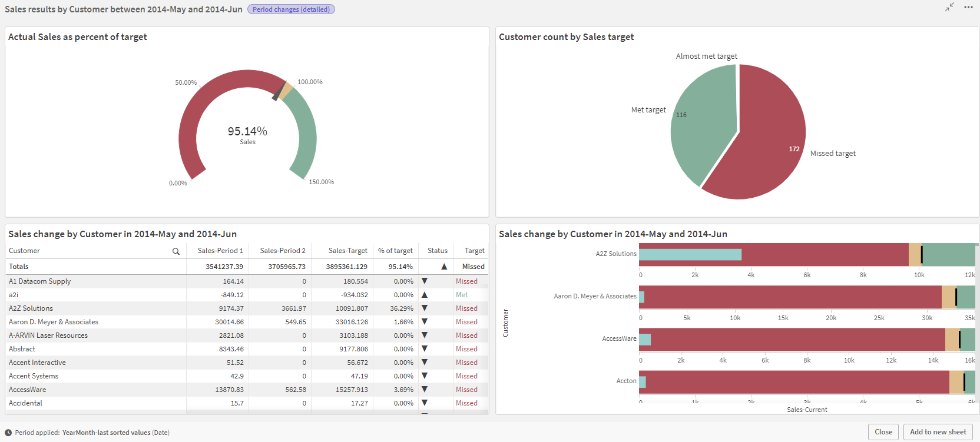Screen dimensions: 980x442
Task: Click the clock icon beside Period applied
Action: [8, 433]
